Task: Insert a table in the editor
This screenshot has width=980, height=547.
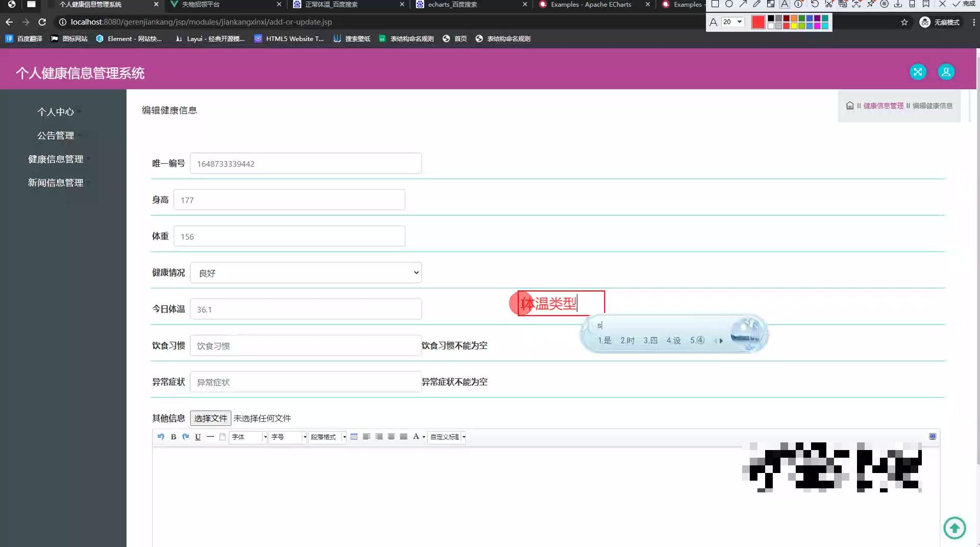Action: 354,437
